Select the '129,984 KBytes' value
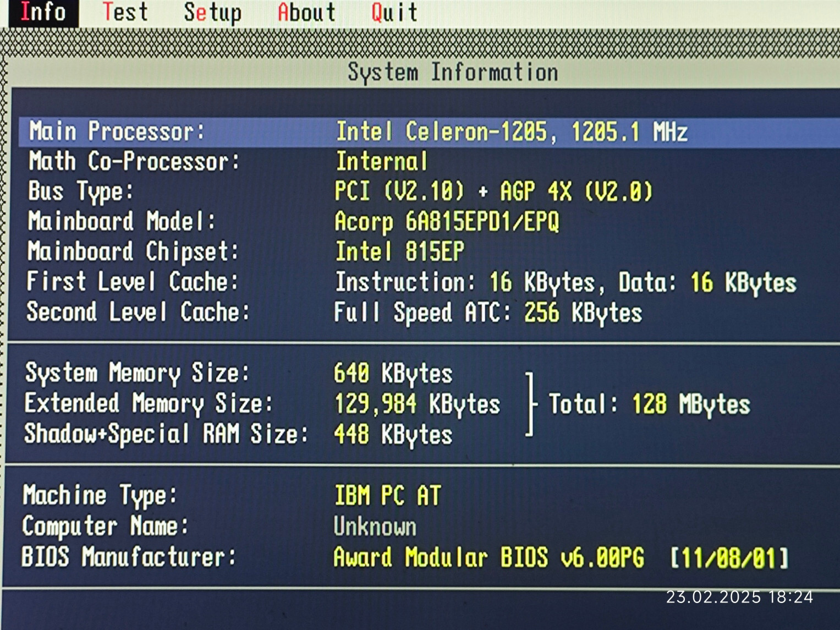 (418, 404)
